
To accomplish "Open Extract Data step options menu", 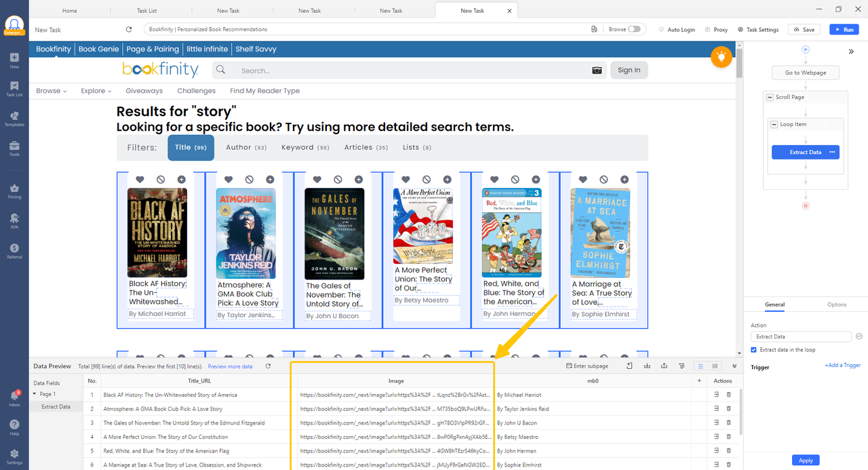I will click(x=833, y=152).
